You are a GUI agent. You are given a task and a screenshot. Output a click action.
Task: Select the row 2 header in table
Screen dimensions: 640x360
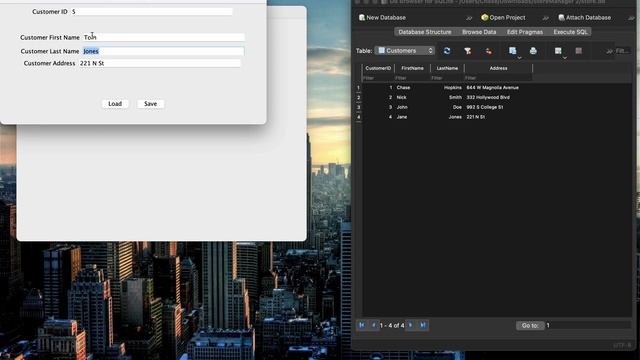[x=358, y=98]
